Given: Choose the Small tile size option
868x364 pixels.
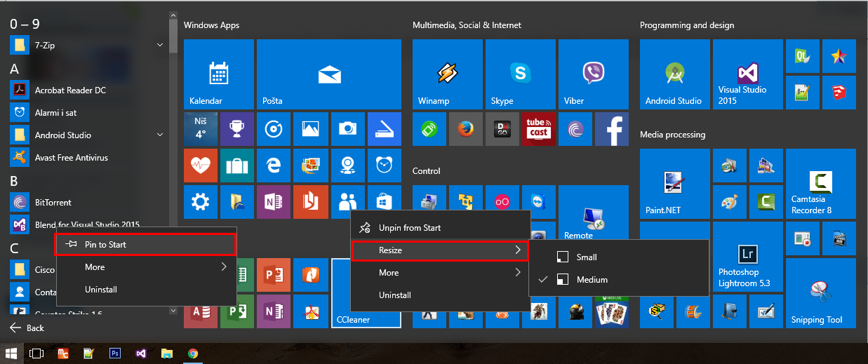Looking at the screenshot, I should click(x=618, y=257).
